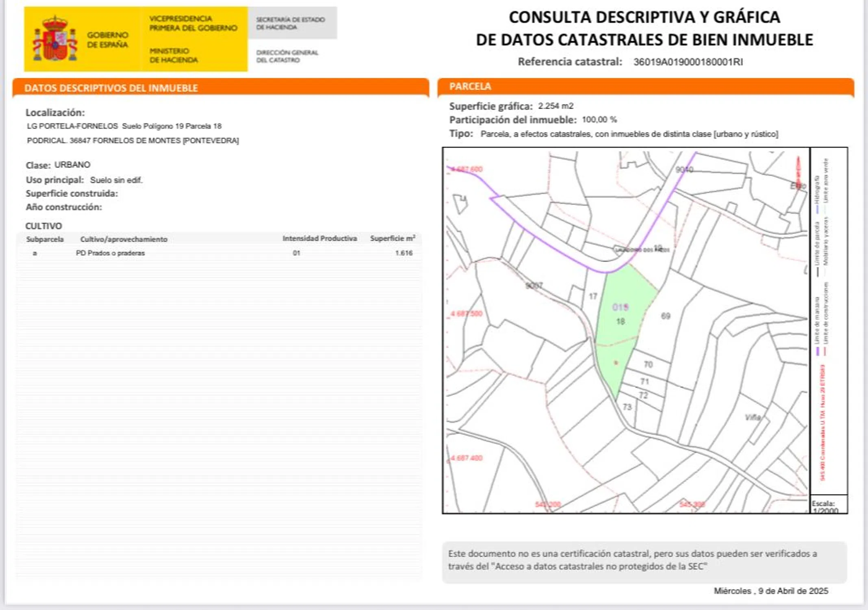
Task: Click the PD Prados o praderas row
Action: 110,253
